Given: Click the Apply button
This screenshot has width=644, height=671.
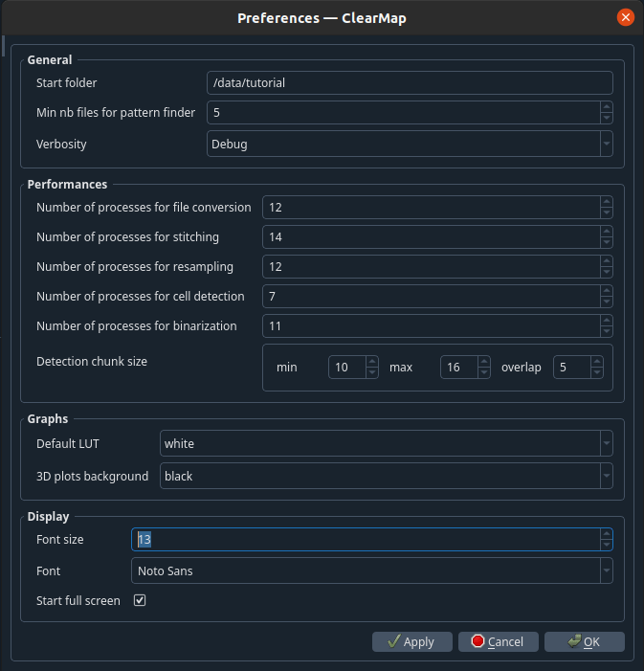Looking at the screenshot, I should pyautogui.click(x=412, y=642).
